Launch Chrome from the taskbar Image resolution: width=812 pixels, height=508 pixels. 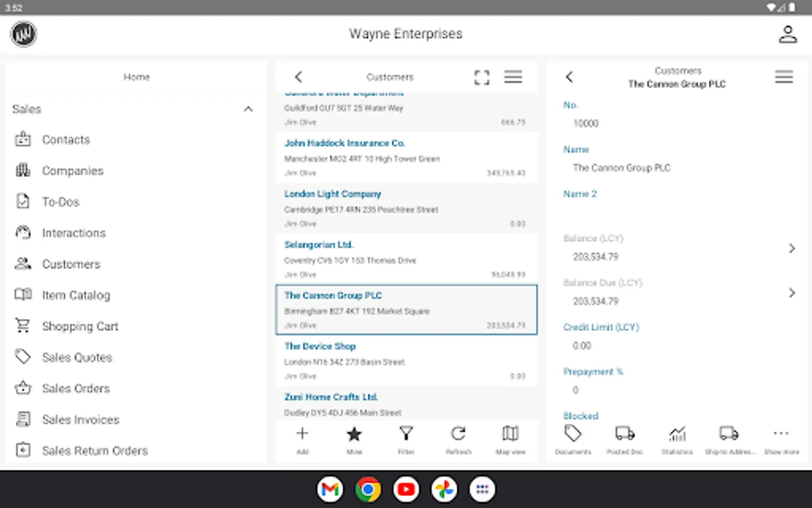tap(368, 489)
